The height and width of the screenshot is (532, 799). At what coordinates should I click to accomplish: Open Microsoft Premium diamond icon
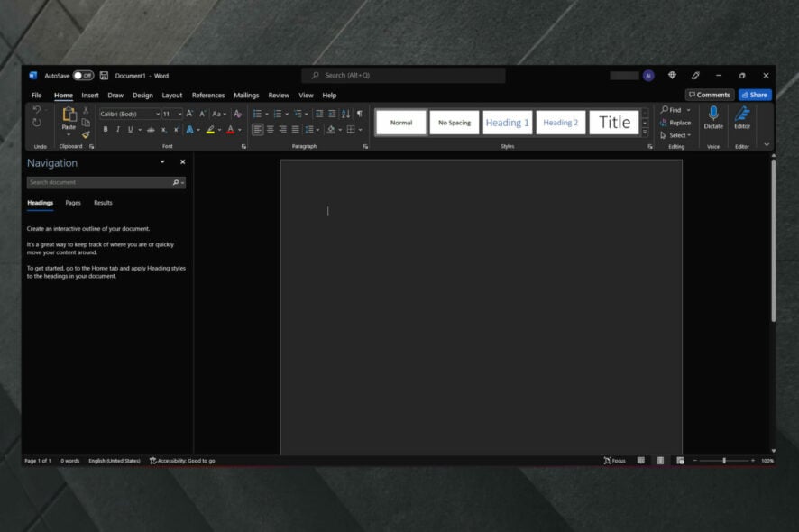click(672, 76)
